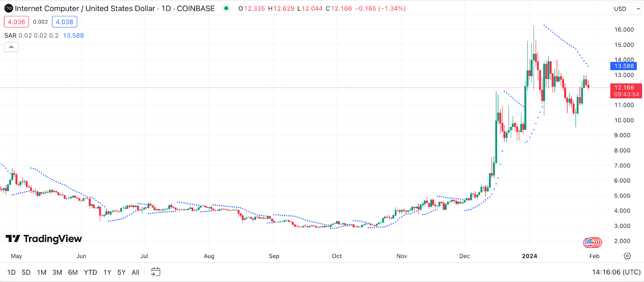Click the Internet Computer / United States Dollar title
This screenshot has width=644, height=282.
[x=85, y=8]
